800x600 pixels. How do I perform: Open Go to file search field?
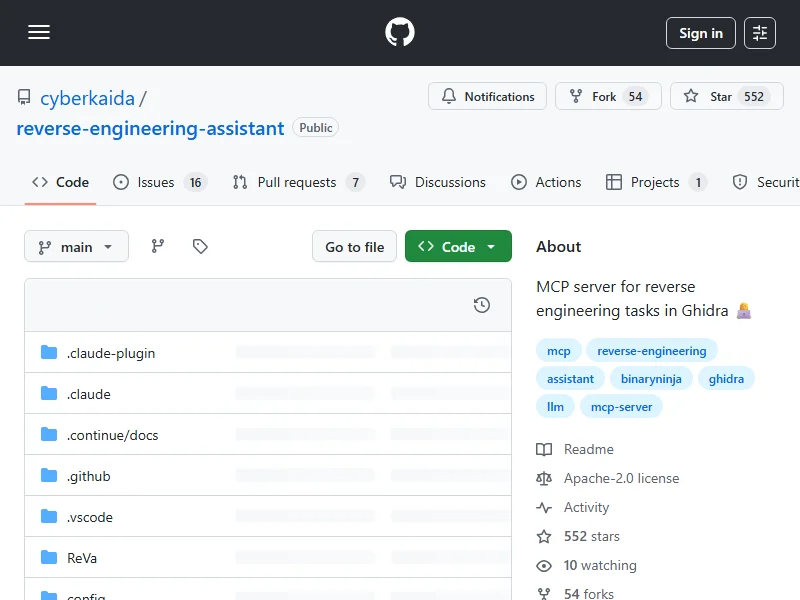354,247
